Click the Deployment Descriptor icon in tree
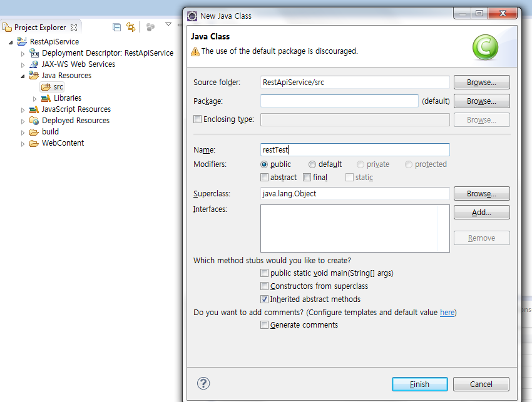 35,53
